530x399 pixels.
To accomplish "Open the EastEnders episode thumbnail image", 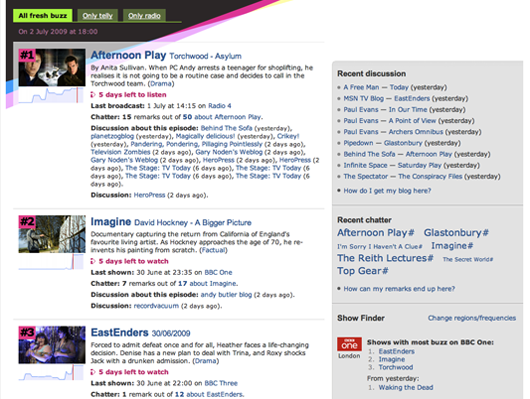I will 52,345.
